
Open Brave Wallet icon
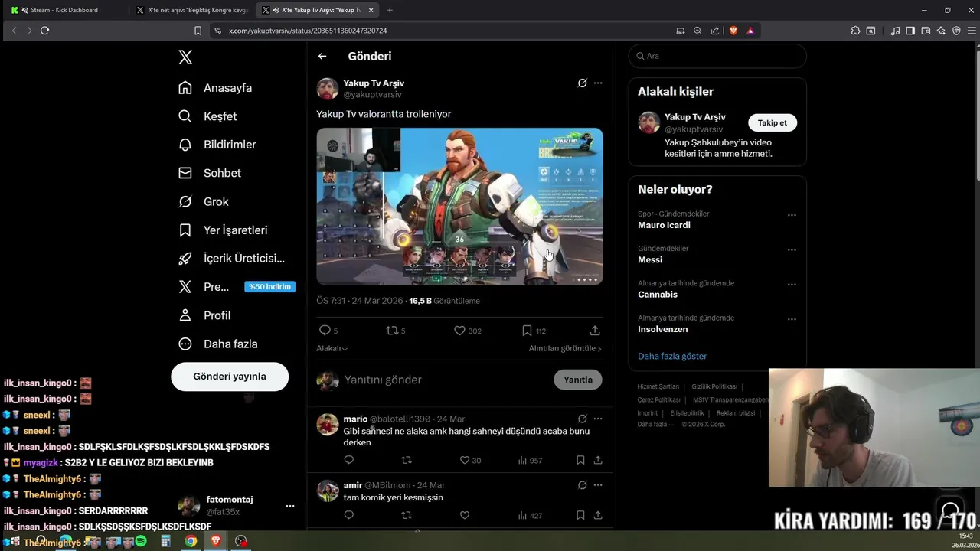coord(926,31)
